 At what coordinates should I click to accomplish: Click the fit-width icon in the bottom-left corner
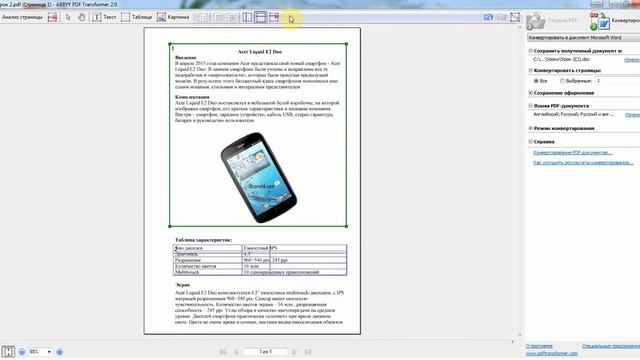(x=8, y=352)
